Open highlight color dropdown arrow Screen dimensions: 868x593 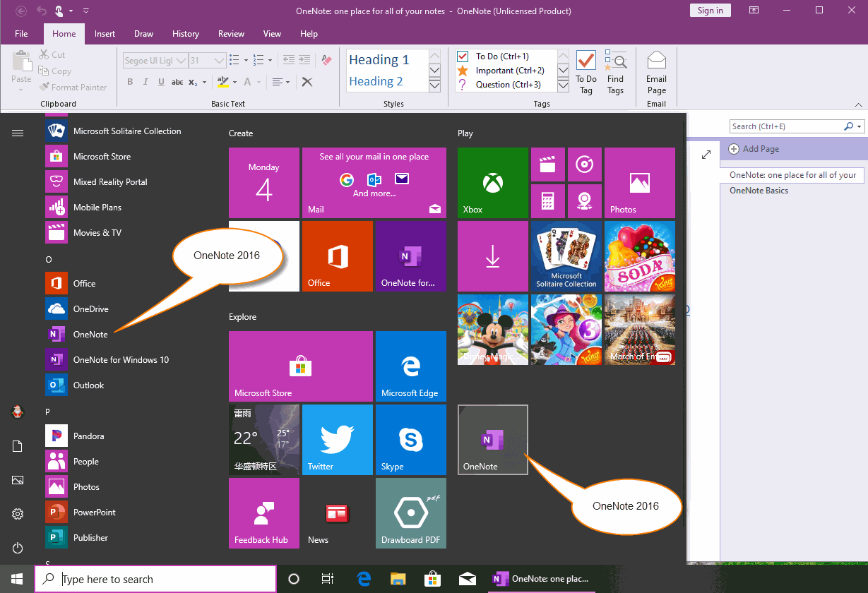click(x=233, y=82)
